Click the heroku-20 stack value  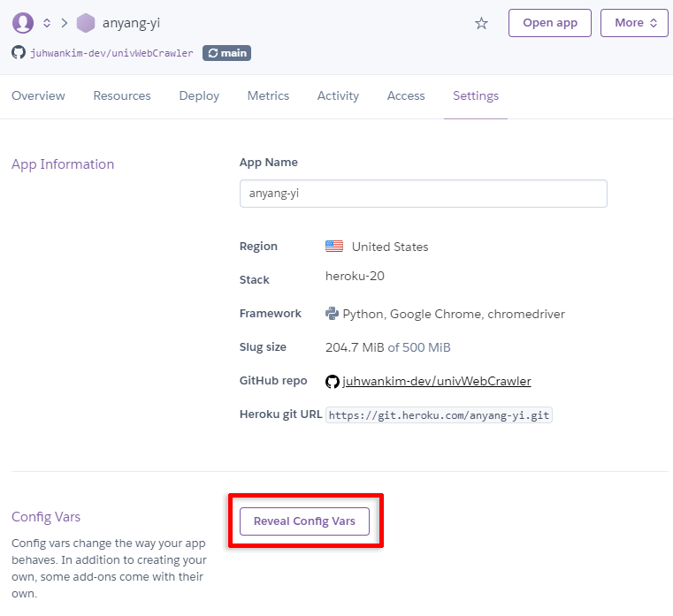pyautogui.click(x=355, y=276)
